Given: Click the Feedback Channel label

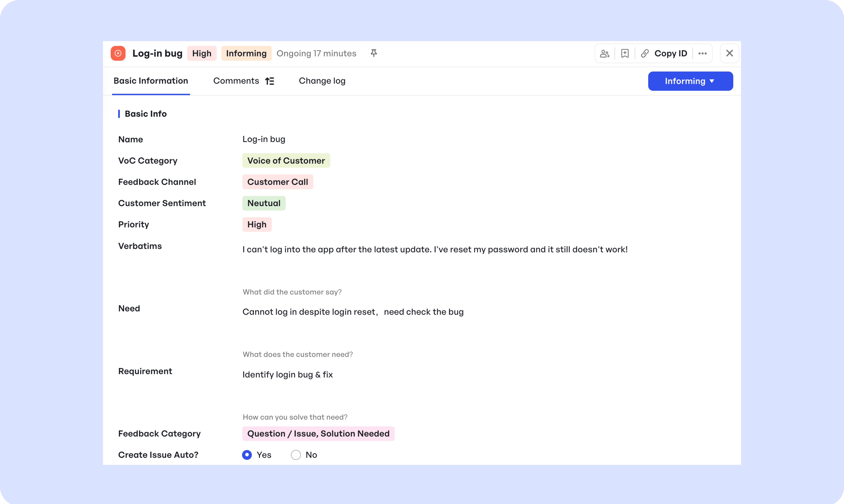Looking at the screenshot, I should coord(157,182).
